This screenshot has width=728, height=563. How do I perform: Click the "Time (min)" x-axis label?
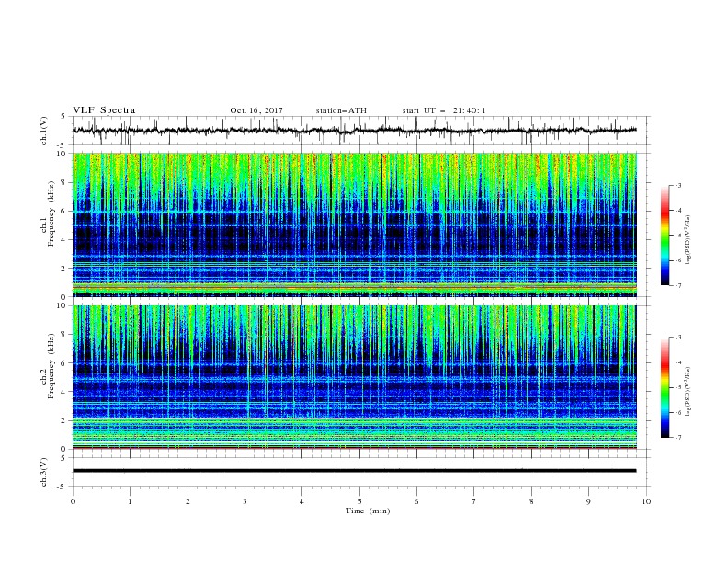[x=368, y=511]
